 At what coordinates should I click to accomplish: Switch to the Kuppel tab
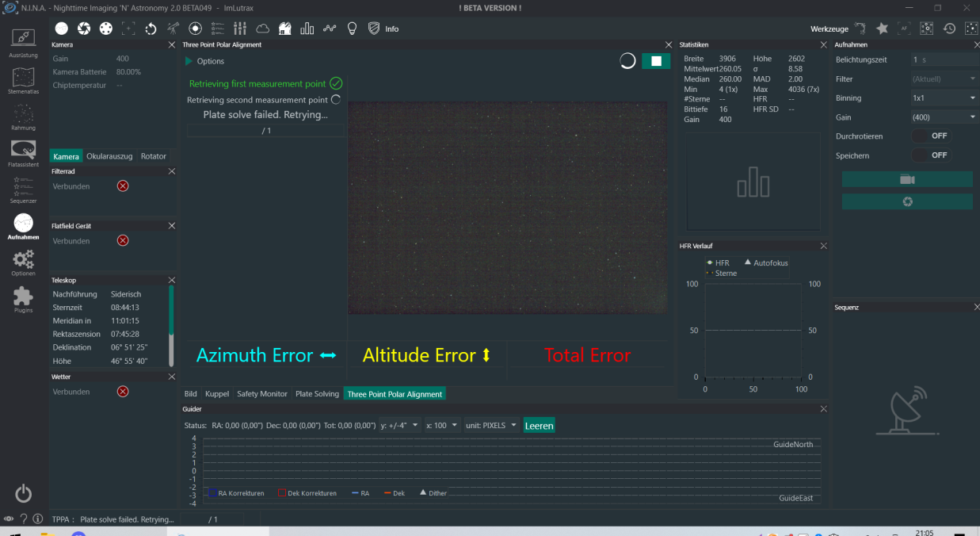click(217, 393)
